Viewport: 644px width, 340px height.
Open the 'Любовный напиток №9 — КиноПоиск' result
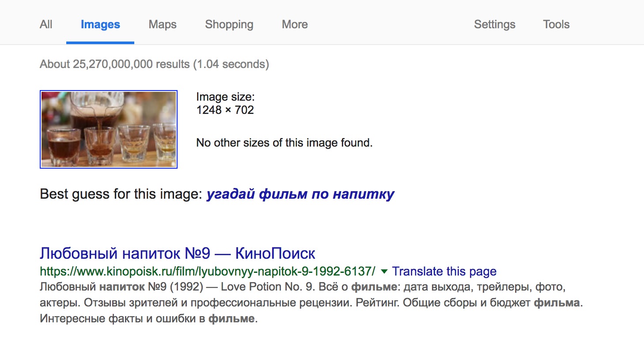pyautogui.click(x=178, y=253)
